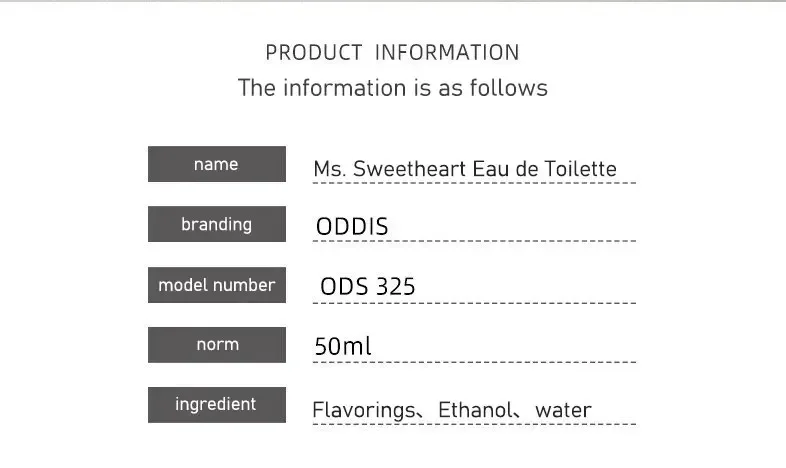This screenshot has height=468, width=786.
Task: Click the word "de" in the name
Action: 527,169
